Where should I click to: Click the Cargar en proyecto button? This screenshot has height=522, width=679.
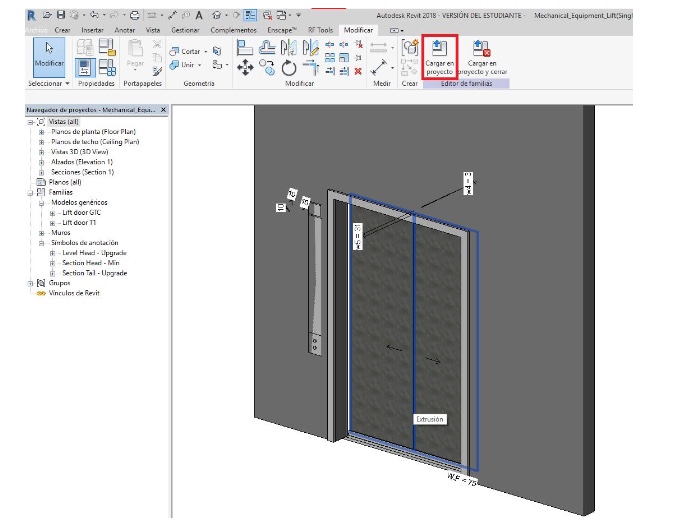point(440,57)
